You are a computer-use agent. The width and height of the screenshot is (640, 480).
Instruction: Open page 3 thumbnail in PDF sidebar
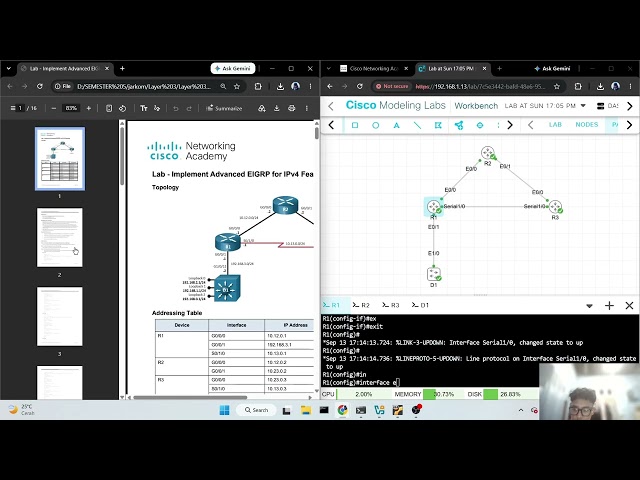point(60,316)
